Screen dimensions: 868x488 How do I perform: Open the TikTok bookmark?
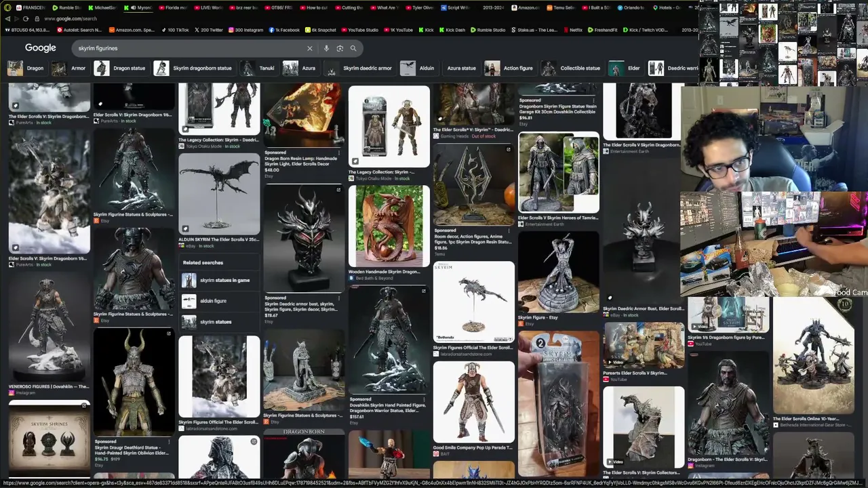(x=174, y=30)
